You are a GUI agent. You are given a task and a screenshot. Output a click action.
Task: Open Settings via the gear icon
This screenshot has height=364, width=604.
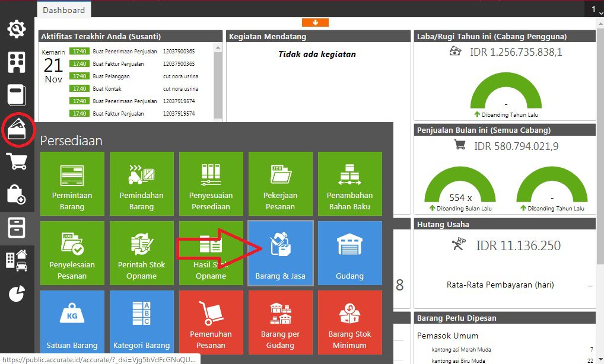[17, 28]
